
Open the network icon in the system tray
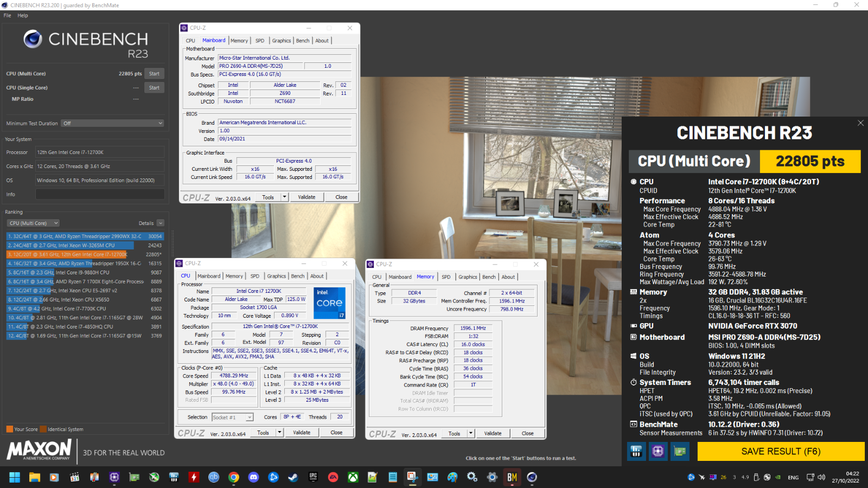pos(810,477)
